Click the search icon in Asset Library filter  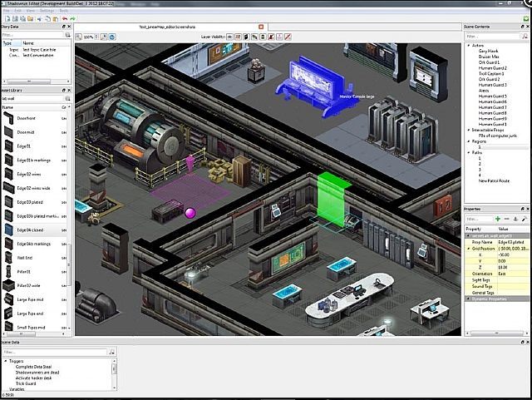click(x=69, y=98)
